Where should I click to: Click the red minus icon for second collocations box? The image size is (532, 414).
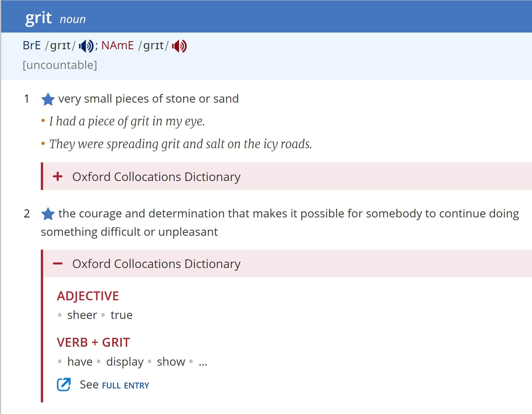point(58,264)
